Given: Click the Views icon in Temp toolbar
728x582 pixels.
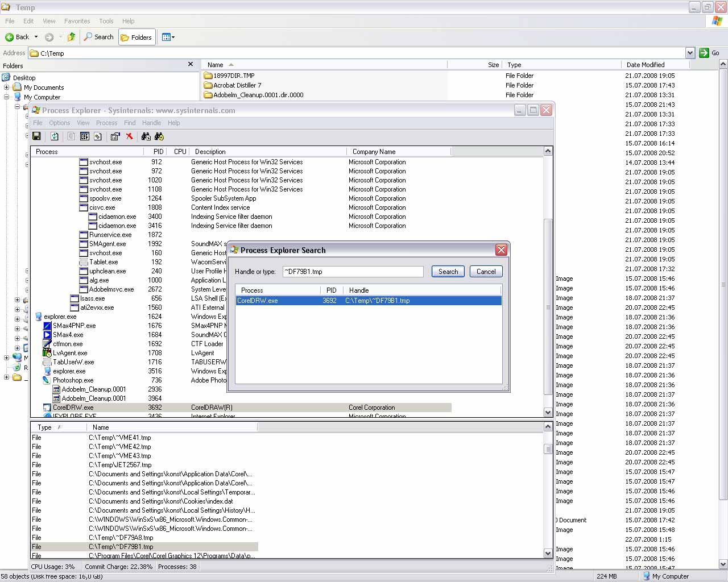Looking at the screenshot, I should click(x=166, y=37).
